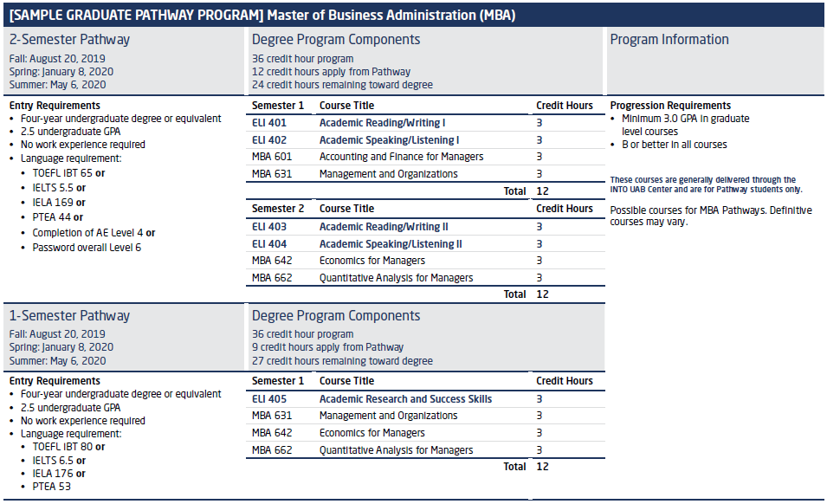Click the INTO UAB Center note
Image resolution: width=827 pixels, height=504 pixels.
click(x=706, y=185)
